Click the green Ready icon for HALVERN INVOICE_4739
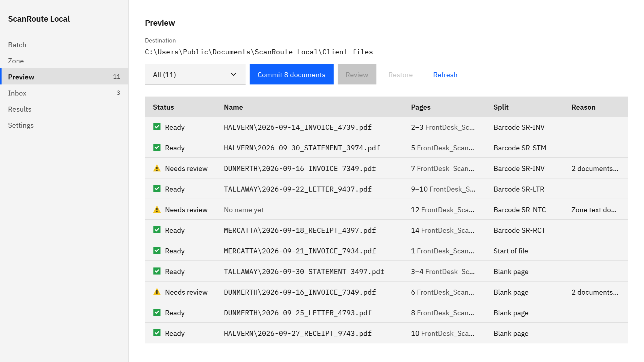 (157, 127)
